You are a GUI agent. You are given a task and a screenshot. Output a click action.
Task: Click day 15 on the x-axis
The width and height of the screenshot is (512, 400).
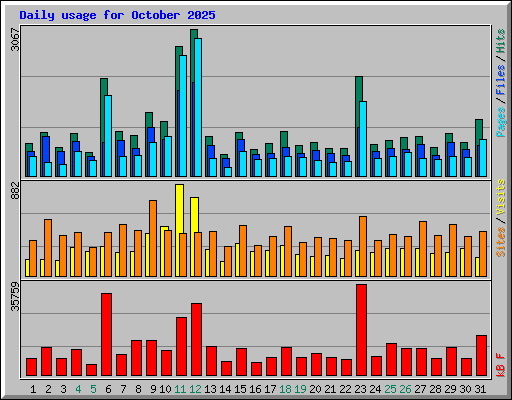pyautogui.click(x=240, y=389)
